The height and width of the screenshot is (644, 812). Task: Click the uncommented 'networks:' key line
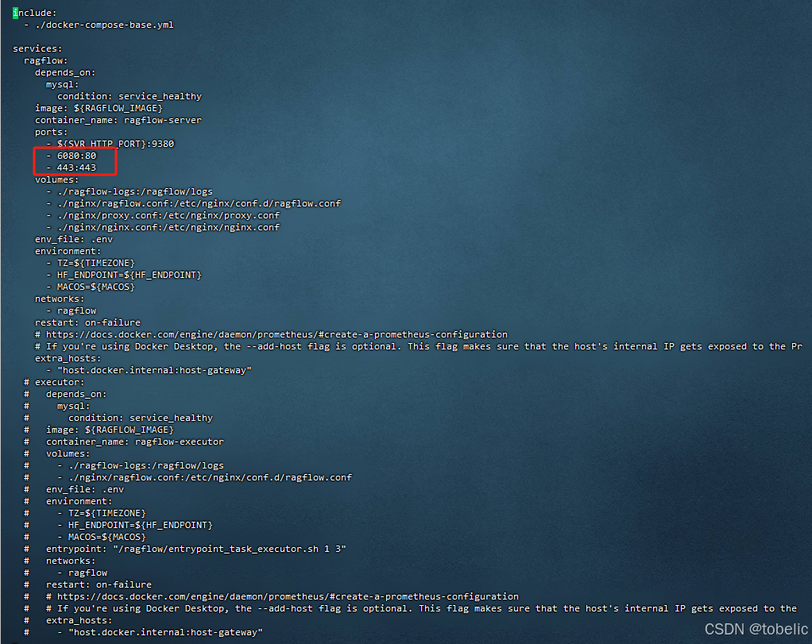(x=60, y=299)
